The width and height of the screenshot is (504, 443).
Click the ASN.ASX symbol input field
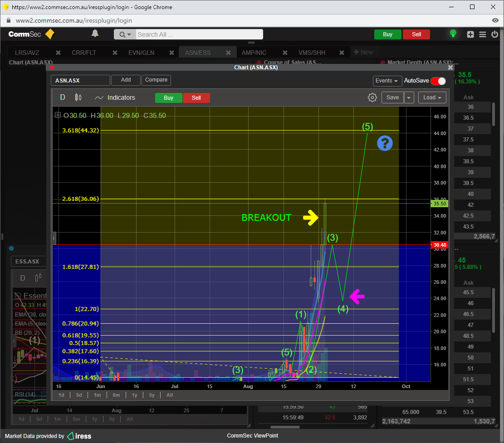click(80, 80)
